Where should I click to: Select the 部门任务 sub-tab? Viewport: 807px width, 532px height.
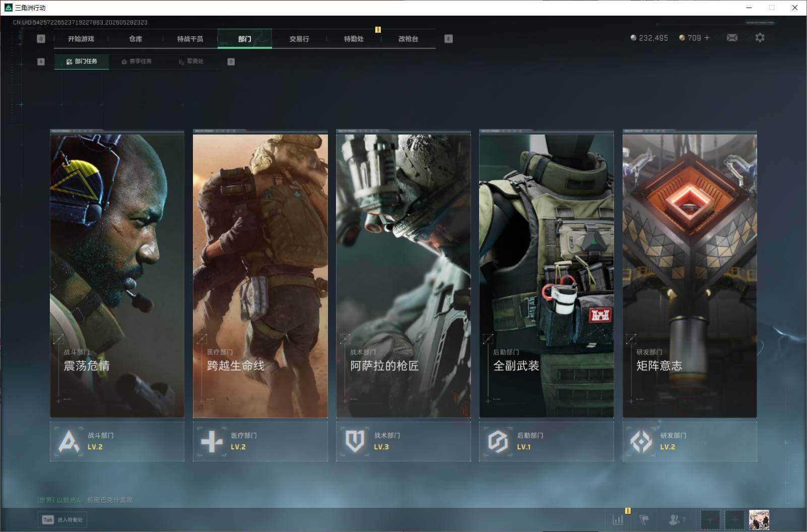pos(82,61)
